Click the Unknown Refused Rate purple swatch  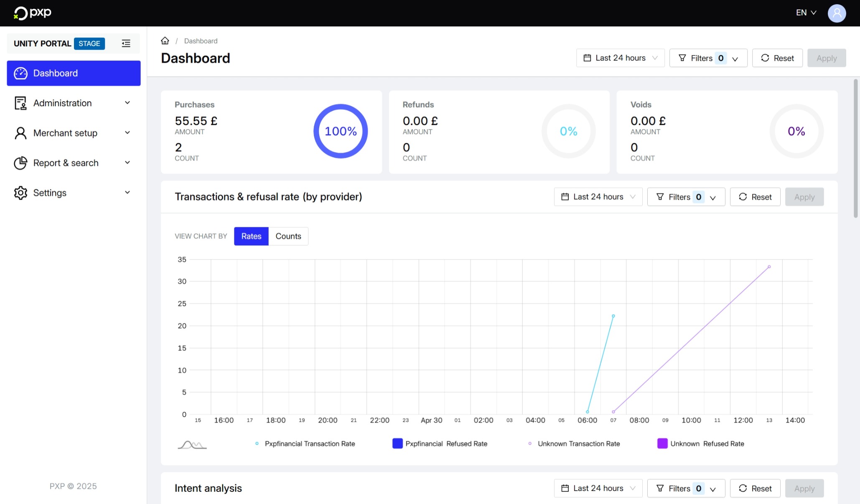(662, 443)
